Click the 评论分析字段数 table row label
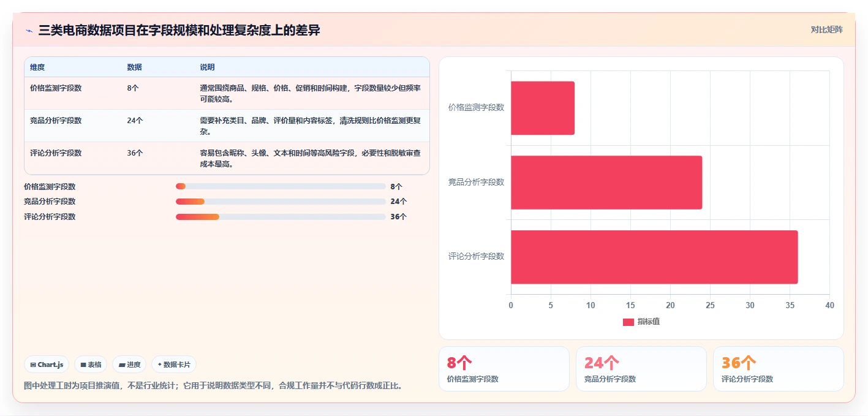Screen dimensions: 868x416 56,153
